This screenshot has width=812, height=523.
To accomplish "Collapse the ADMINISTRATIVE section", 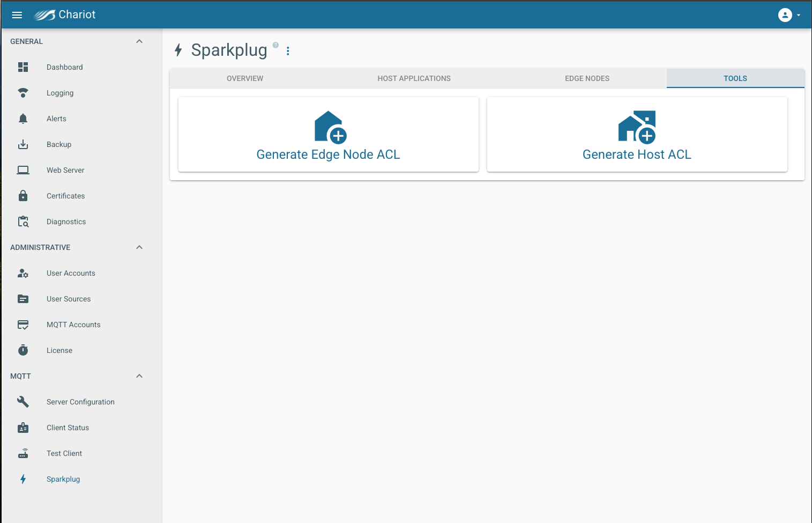I will pos(139,247).
